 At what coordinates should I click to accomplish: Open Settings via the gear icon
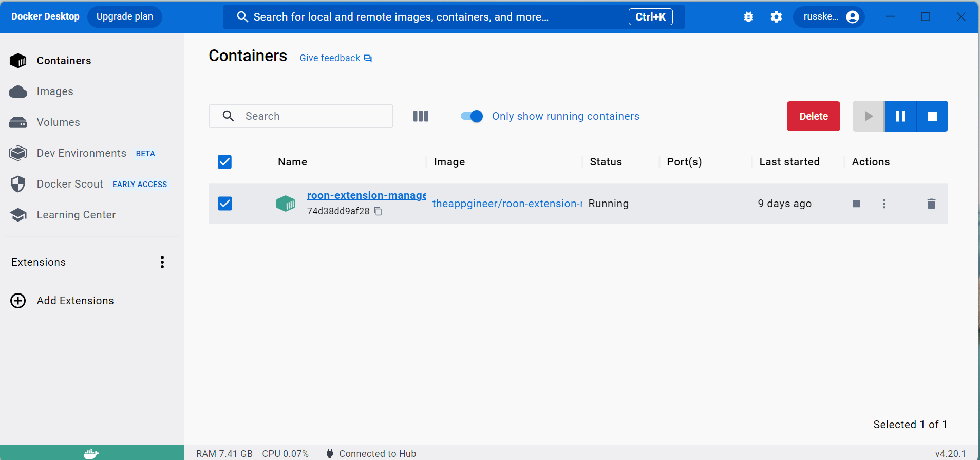click(776, 17)
